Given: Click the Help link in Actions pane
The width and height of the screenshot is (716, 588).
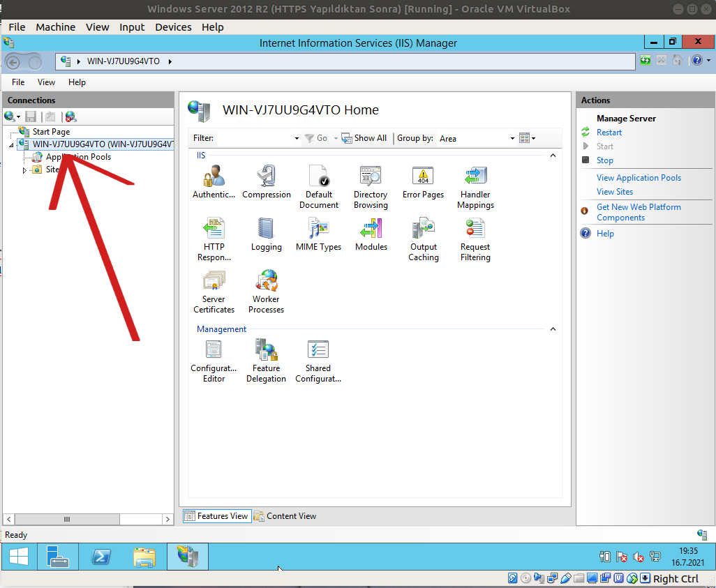Looking at the screenshot, I should 605,233.
